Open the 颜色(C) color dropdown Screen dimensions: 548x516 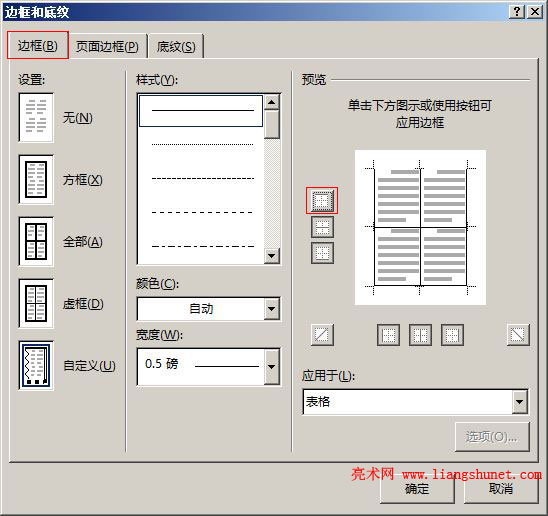[209, 309]
